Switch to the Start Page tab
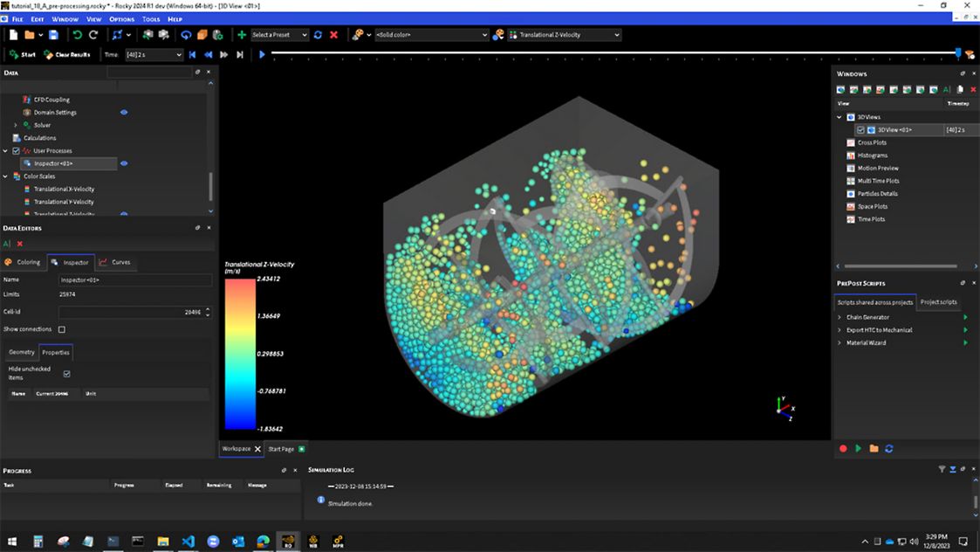This screenshot has height=552, width=980. (285, 449)
